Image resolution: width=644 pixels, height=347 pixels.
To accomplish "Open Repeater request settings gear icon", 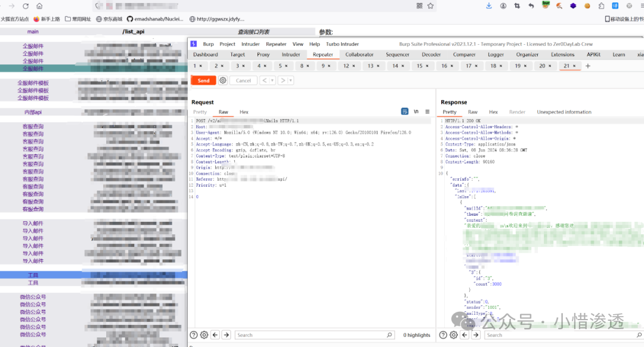I will click(222, 80).
